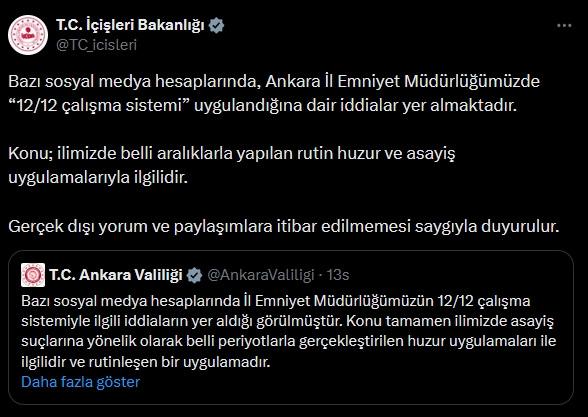Open the T.C. İçişleri Bakanlığı display name
This screenshot has height=417, width=588.
(130, 25)
